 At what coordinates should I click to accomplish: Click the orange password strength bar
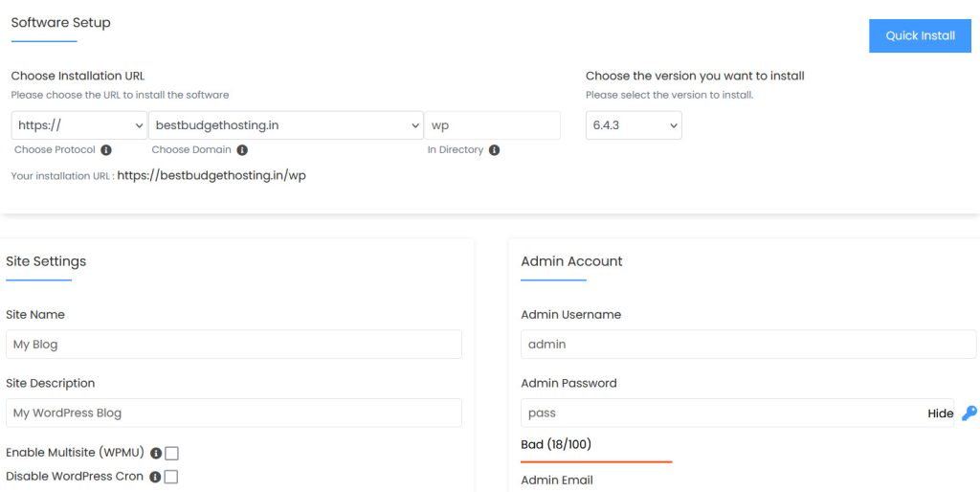pyautogui.click(x=596, y=461)
